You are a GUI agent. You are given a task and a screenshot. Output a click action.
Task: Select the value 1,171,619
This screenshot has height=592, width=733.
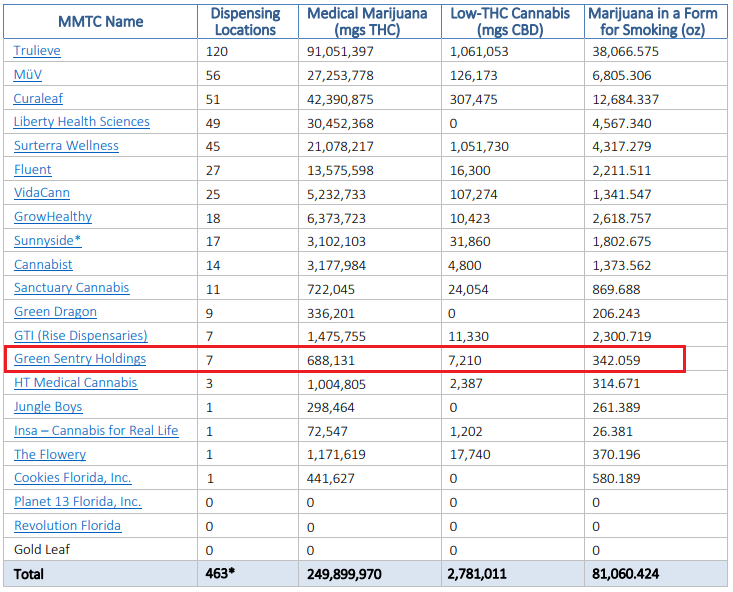coord(336,454)
